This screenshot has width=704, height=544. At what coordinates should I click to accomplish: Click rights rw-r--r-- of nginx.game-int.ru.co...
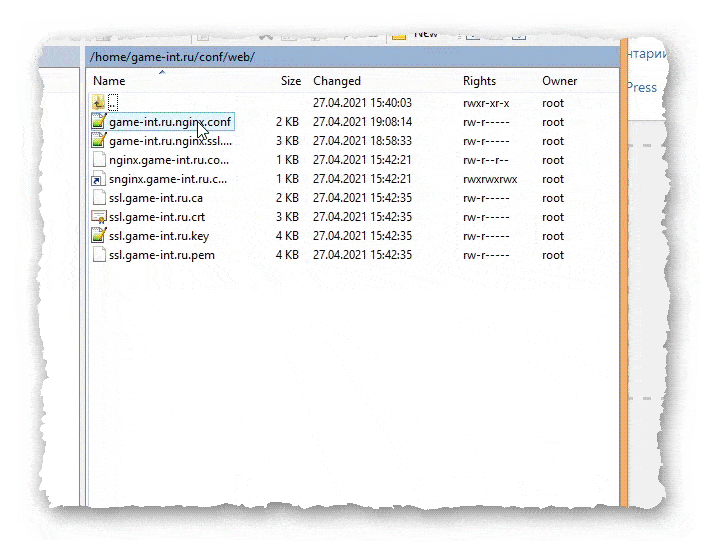[x=485, y=160]
